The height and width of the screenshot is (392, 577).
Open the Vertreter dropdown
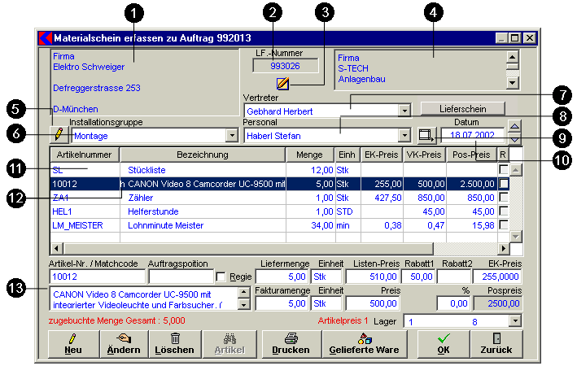point(404,111)
